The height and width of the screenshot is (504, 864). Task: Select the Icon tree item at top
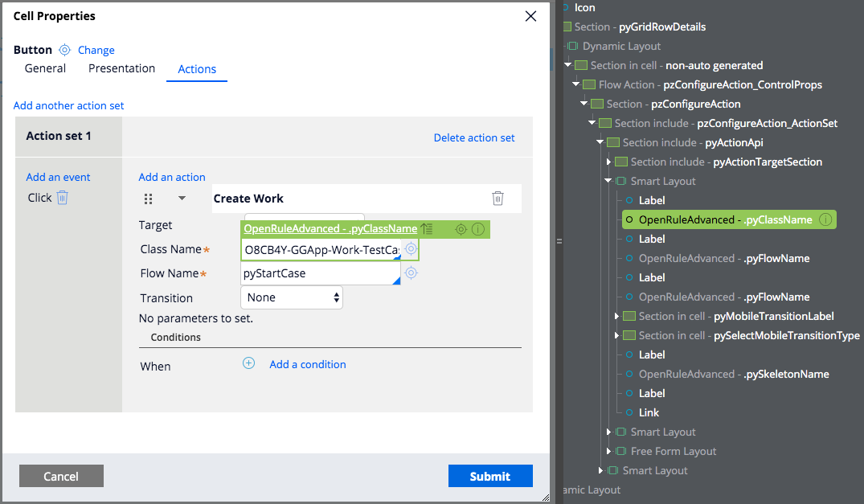[584, 7]
